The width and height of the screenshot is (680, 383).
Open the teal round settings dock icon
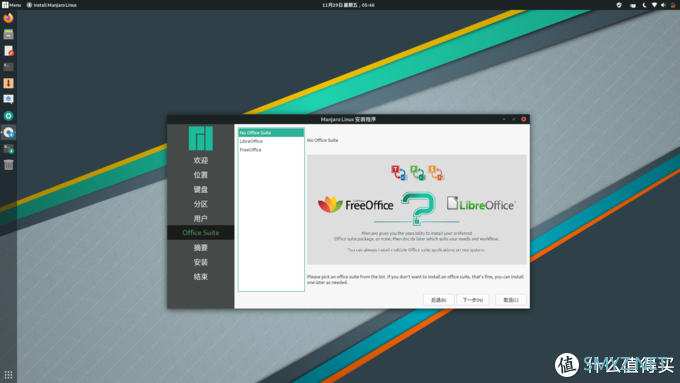(8, 116)
